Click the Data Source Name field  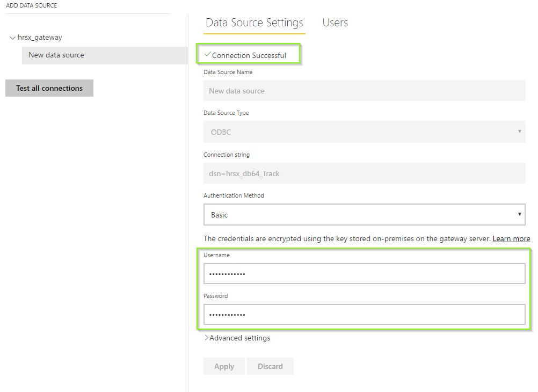(x=365, y=91)
